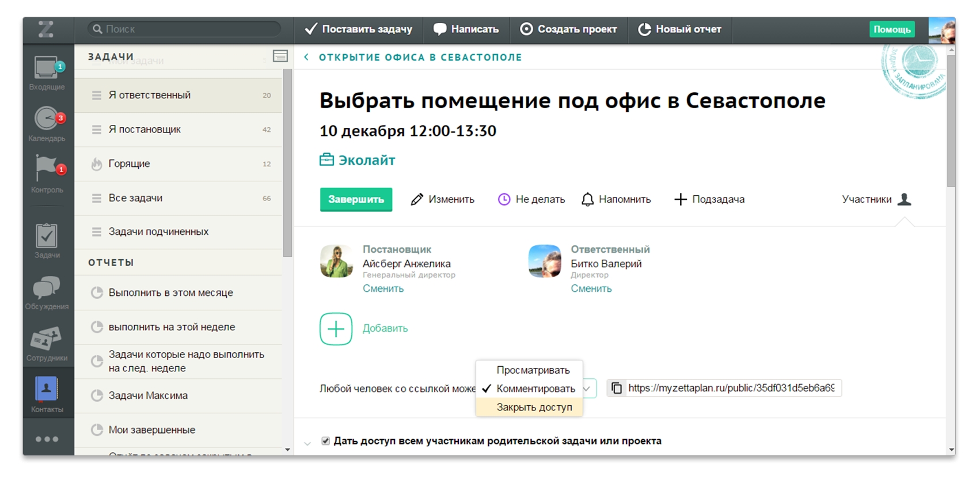The image size is (980, 483).
Task: Open the Контакты section
Action: 47,394
